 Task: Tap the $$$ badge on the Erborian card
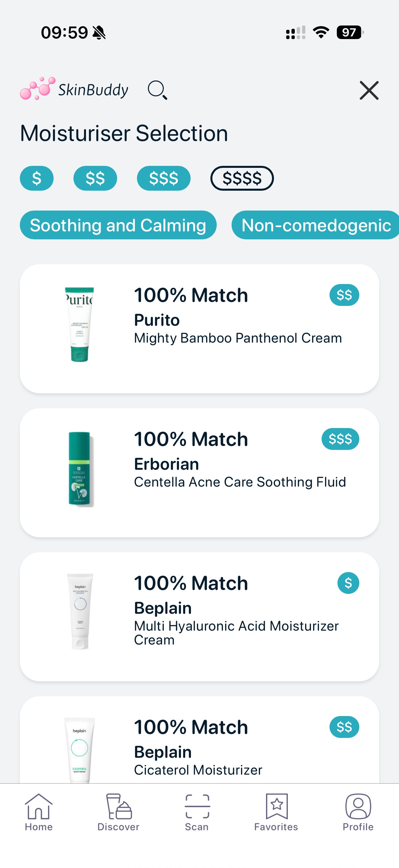340,438
